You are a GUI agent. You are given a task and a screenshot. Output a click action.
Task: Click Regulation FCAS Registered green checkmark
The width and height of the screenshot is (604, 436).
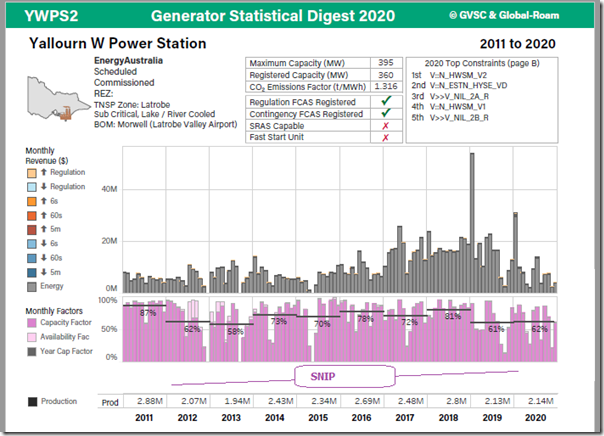pyautogui.click(x=386, y=101)
